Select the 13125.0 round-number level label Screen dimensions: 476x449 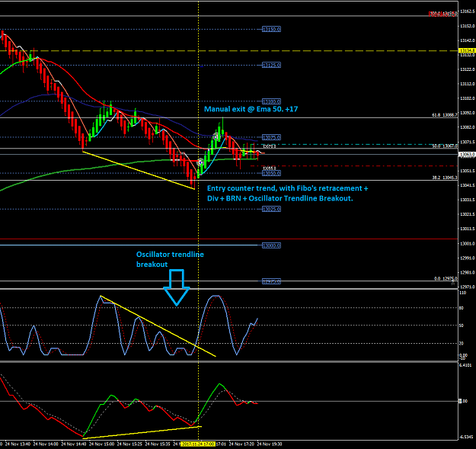coord(271,65)
